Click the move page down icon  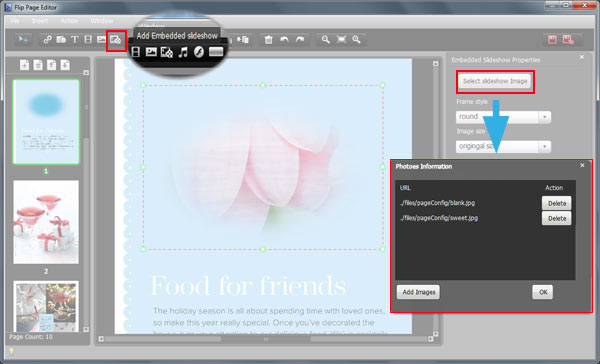[65, 65]
